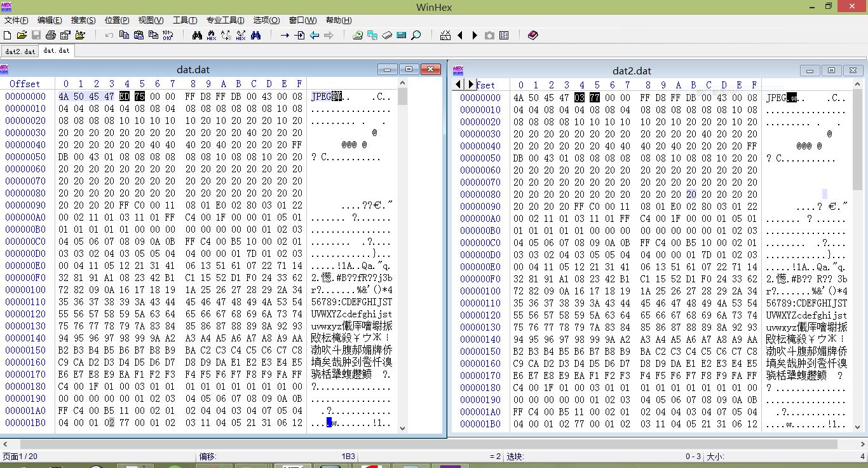The image size is (868, 468).
Task: Click the black right triangle toolbar icon
Action: [475, 35]
